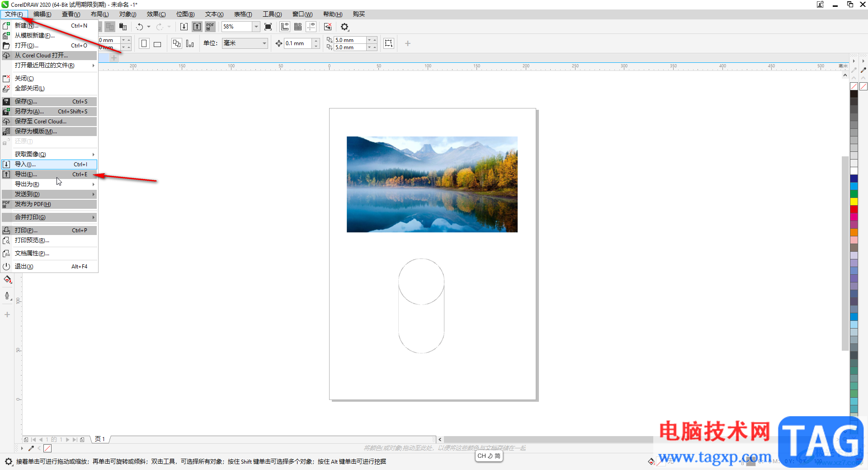Click the Import toolbar icon

pyautogui.click(x=184, y=27)
